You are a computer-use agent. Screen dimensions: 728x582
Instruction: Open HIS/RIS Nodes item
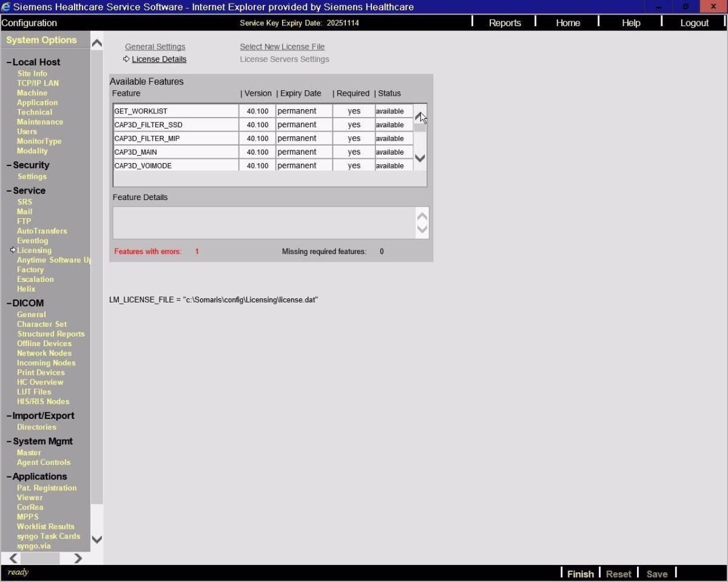[43, 402]
